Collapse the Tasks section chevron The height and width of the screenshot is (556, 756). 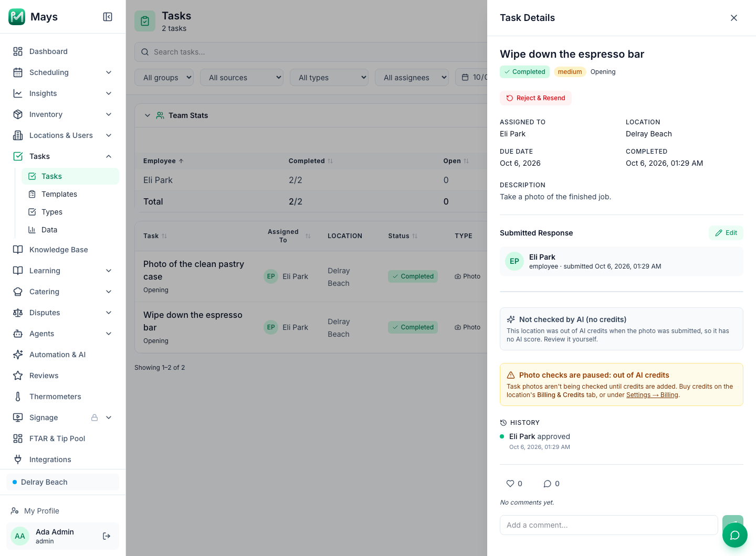(x=109, y=156)
